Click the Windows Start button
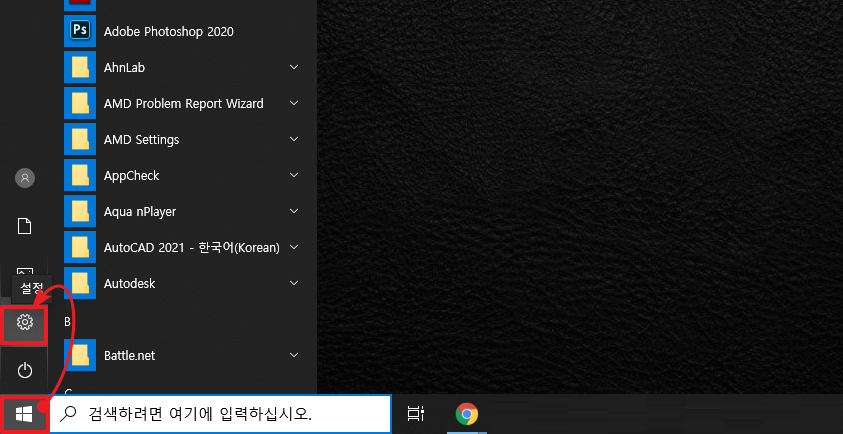 click(x=24, y=414)
